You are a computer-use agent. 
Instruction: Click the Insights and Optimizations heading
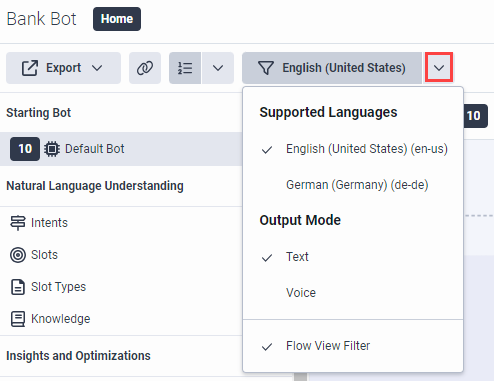pyautogui.click(x=78, y=356)
